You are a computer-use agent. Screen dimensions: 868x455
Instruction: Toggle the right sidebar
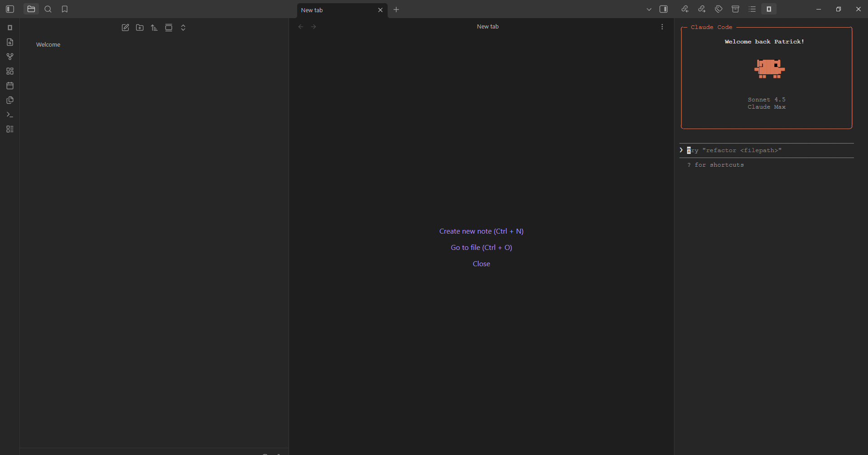[664, 9]
